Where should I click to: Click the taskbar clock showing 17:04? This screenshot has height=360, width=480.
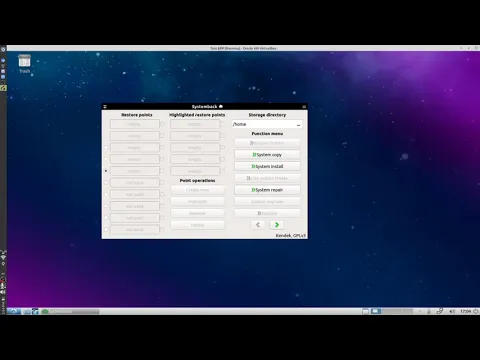tap(465, 311)
